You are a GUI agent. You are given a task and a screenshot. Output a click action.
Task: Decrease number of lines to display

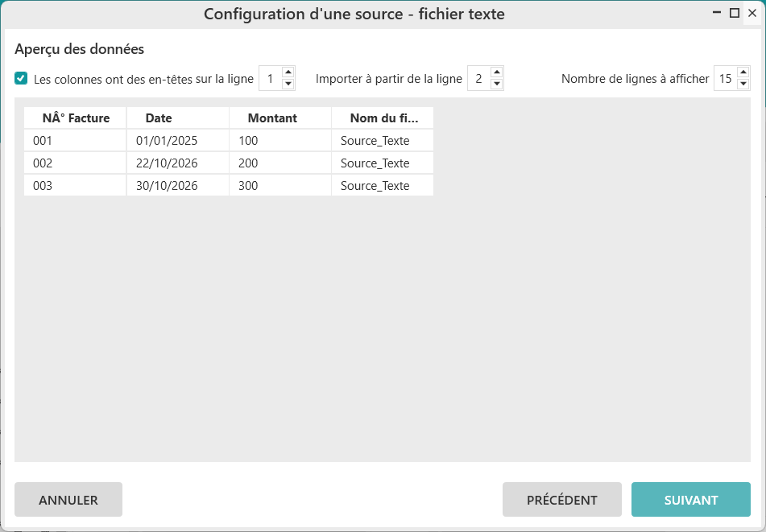(743, 85)
